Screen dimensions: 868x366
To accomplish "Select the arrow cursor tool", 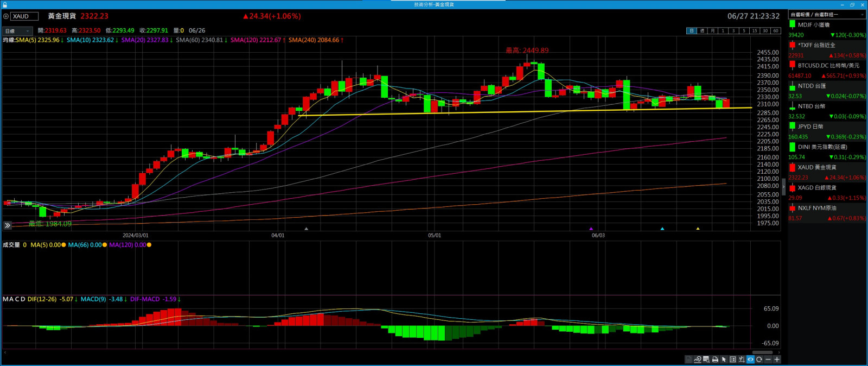I will [724, 359].
